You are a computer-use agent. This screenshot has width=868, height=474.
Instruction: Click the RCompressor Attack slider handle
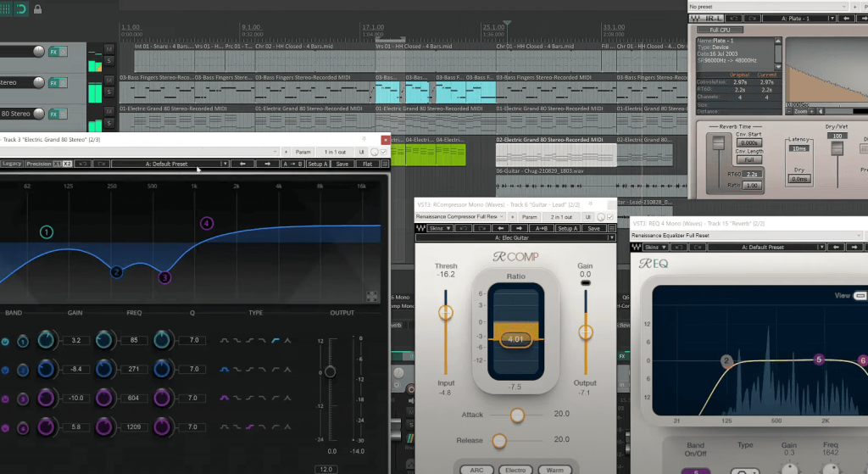point(517,415)
